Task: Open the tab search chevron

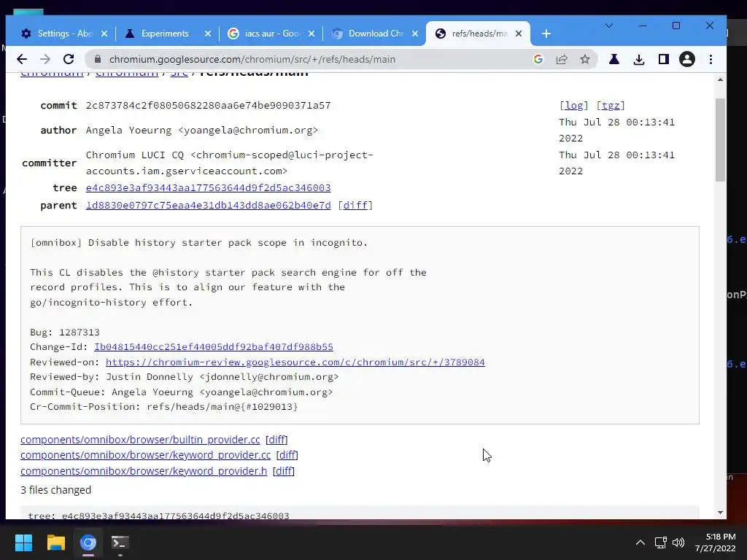Action: tap(609, 26)
